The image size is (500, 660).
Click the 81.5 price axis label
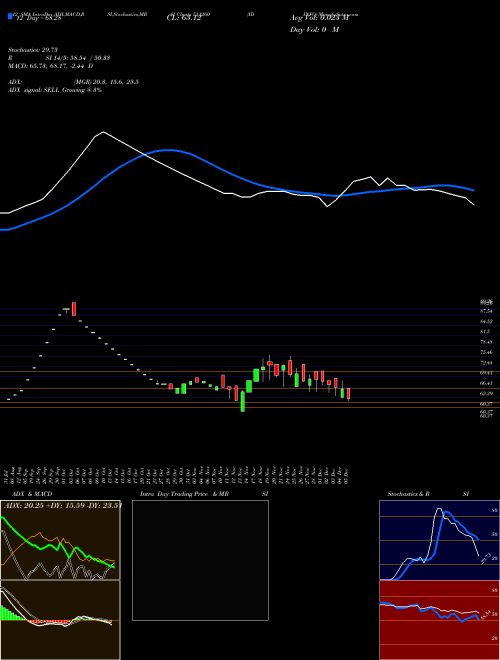[x=485, y=332]
